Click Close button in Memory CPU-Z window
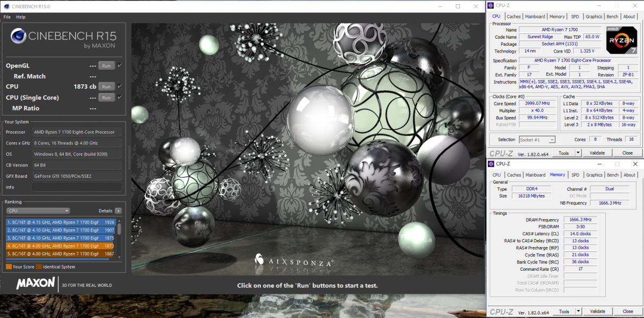The height and width of the screenshot is (318, 644). coord(627,312)
